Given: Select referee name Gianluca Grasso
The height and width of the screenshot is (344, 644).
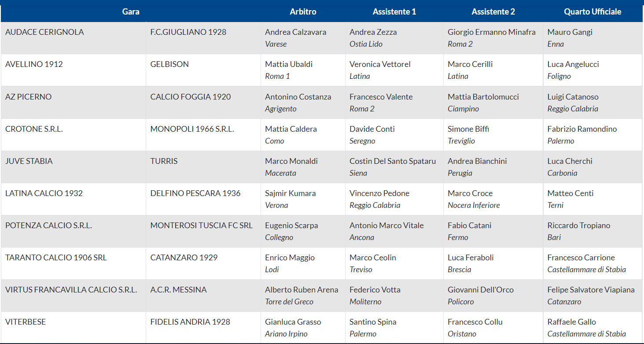Looking at the screenshot, I should click(293, 322).
